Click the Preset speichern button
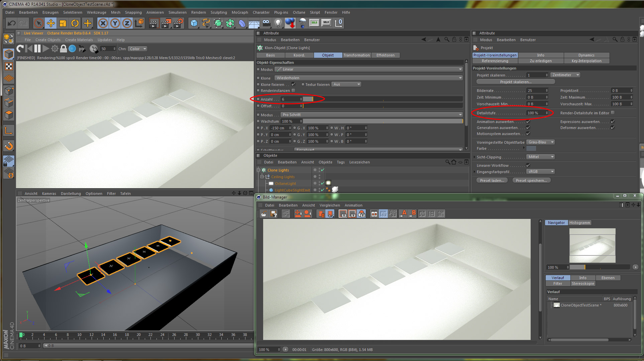 pyautogui.click(x=531, y=180)
